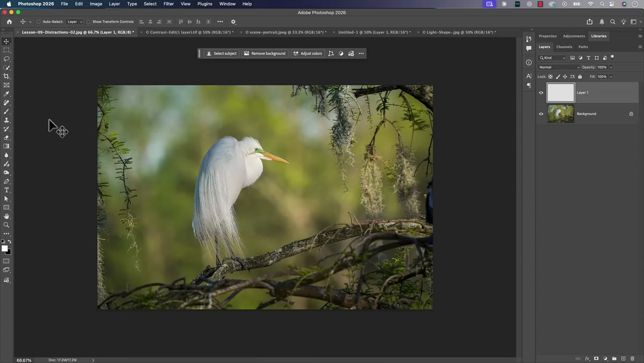This screenshot has height=363, width=644.
Task: Open the Comments panel icon
Action: 529,48
